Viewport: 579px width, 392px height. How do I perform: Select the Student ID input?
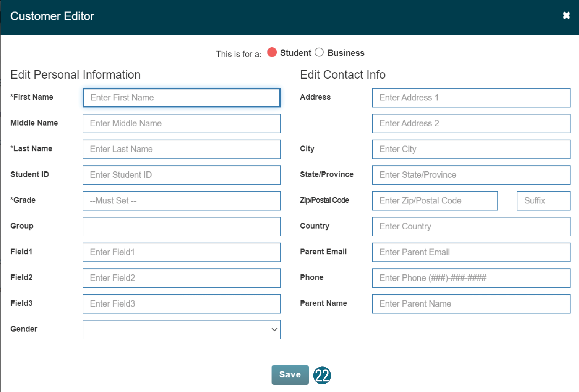[x=182, y=175]
